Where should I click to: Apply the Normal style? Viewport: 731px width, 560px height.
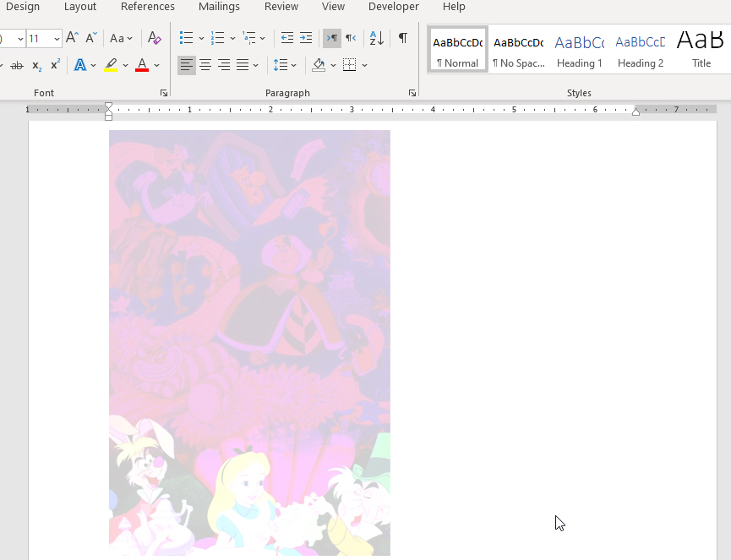pos(458,49)
